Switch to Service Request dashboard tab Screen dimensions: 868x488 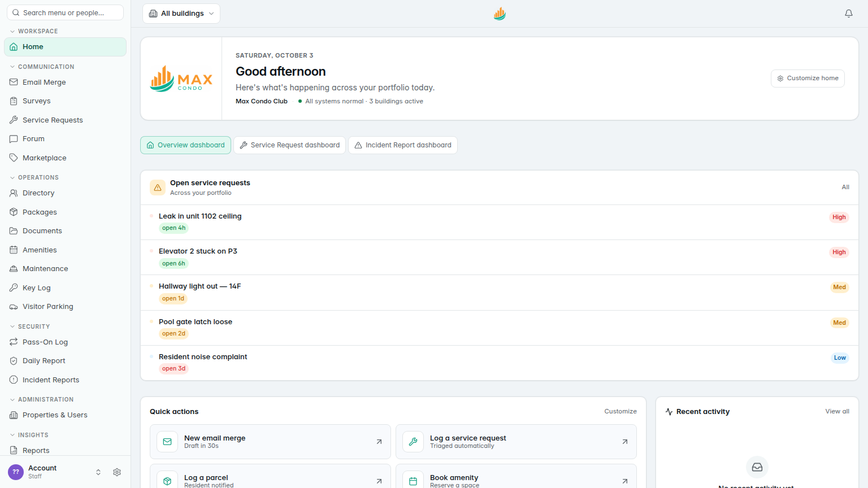coord(289,145)
